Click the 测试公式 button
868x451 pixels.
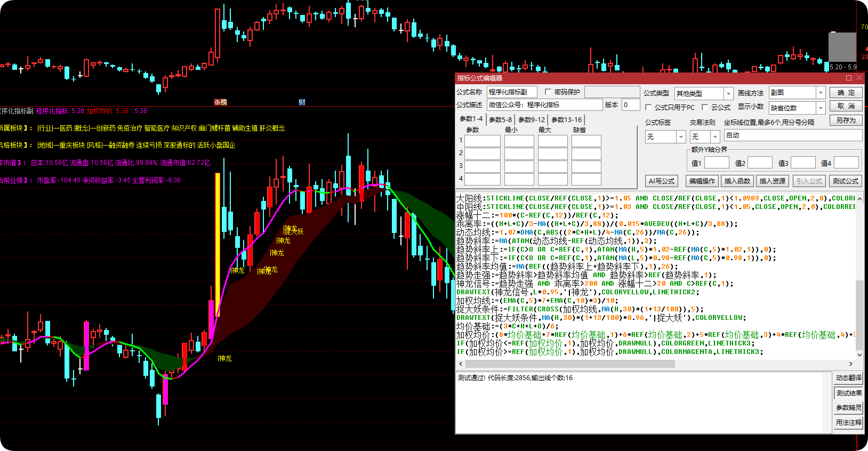846,181
